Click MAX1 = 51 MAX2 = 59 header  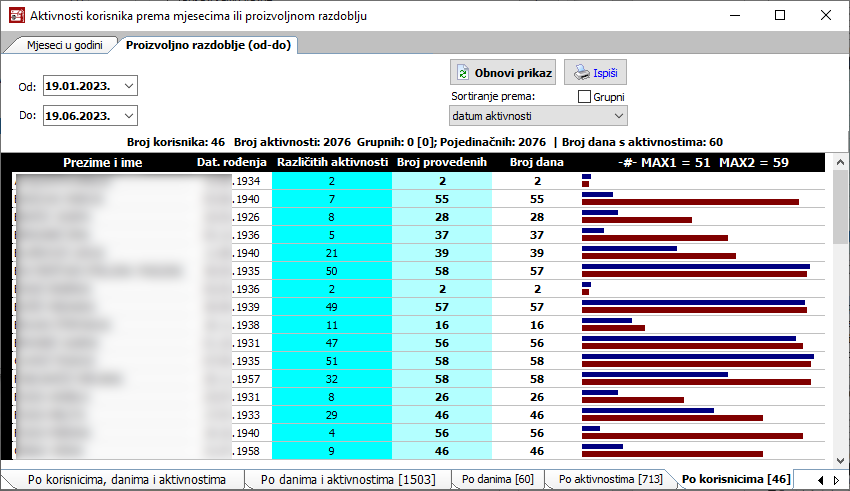[703, 162]
